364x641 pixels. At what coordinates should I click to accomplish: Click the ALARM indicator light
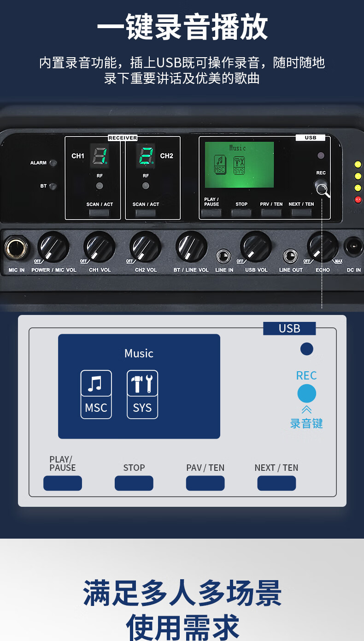pyautogui.click(x=53, y=163)
